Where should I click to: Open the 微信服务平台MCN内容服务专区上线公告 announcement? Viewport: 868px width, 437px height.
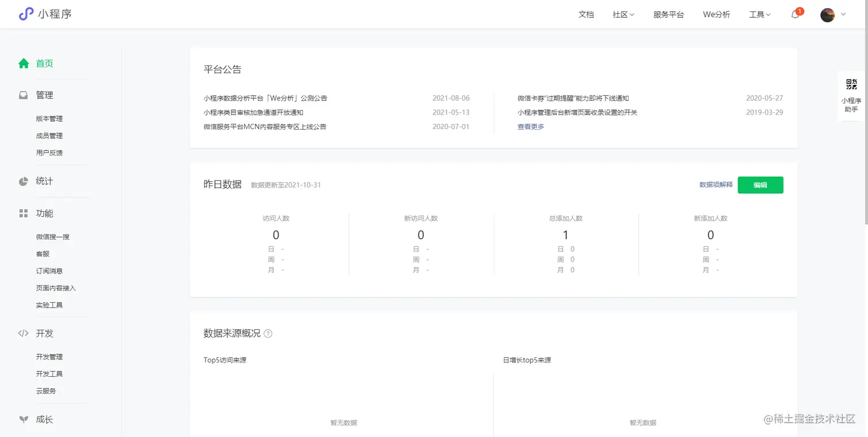pos(265,127)
